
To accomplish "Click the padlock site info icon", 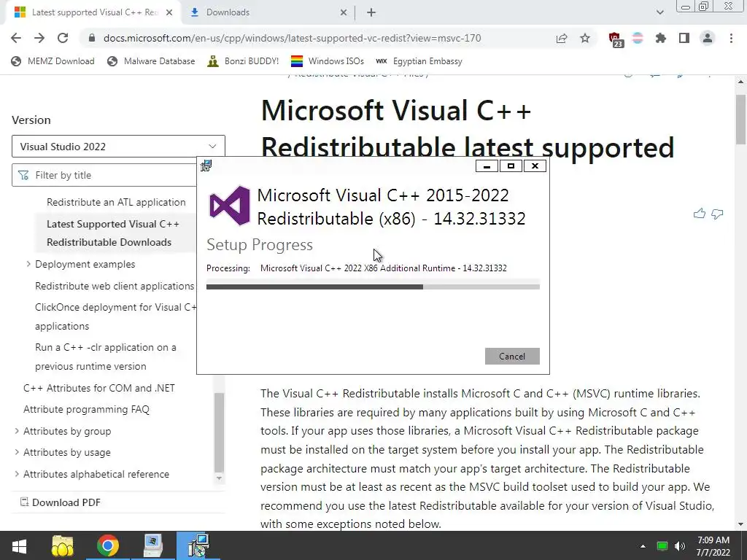I will [92, 38].
